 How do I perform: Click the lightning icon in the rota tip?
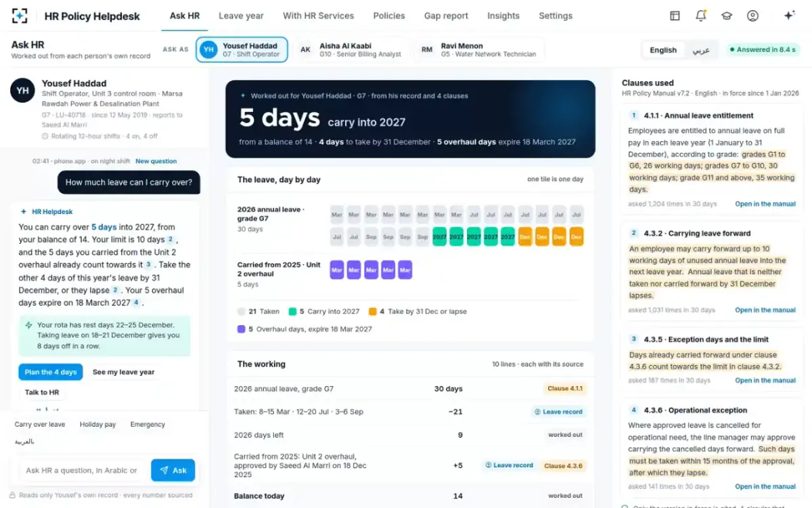(29, 325)
